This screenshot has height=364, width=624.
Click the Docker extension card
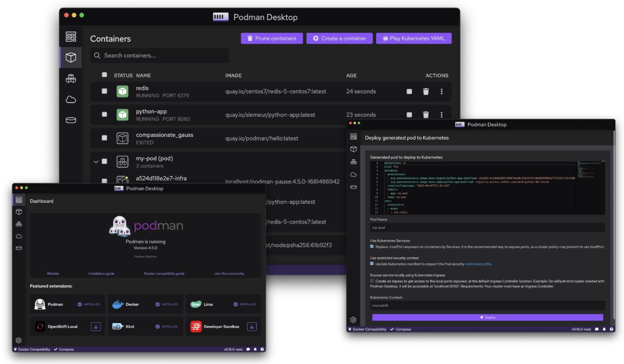click(x=145, y=304)
